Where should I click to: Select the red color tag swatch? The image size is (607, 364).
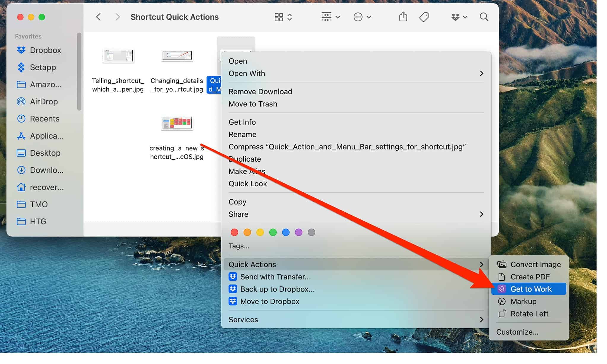point(234,232)
